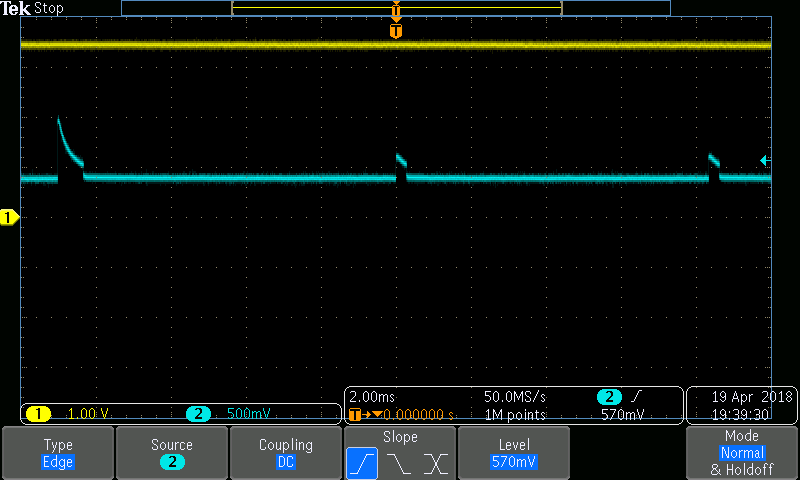Open the trigger Type Edge menu
800x480 pixels.
point(57,453)
